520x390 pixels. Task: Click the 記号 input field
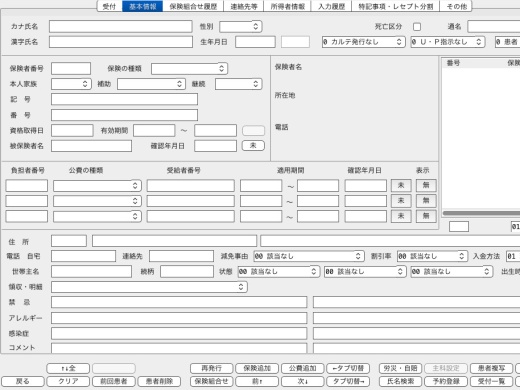point(124,99)
